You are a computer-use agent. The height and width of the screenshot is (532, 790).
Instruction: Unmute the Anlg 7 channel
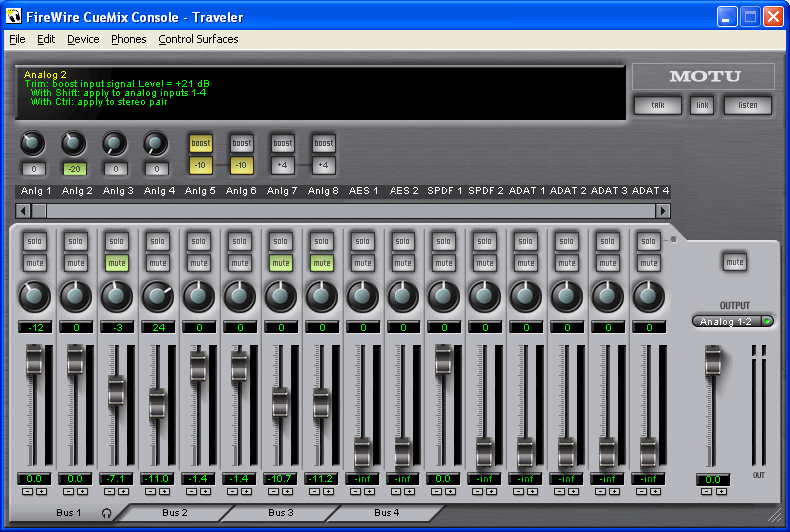pyautogui.click(x=280, y=263)
